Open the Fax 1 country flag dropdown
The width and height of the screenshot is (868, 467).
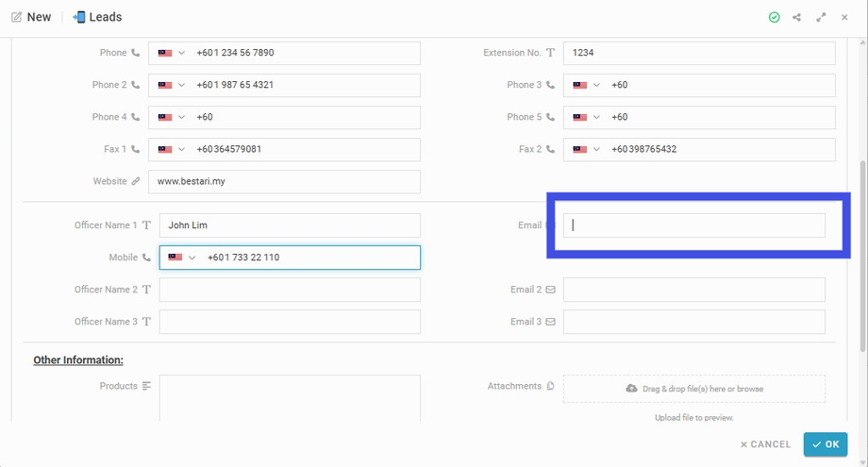coord(172,149)
